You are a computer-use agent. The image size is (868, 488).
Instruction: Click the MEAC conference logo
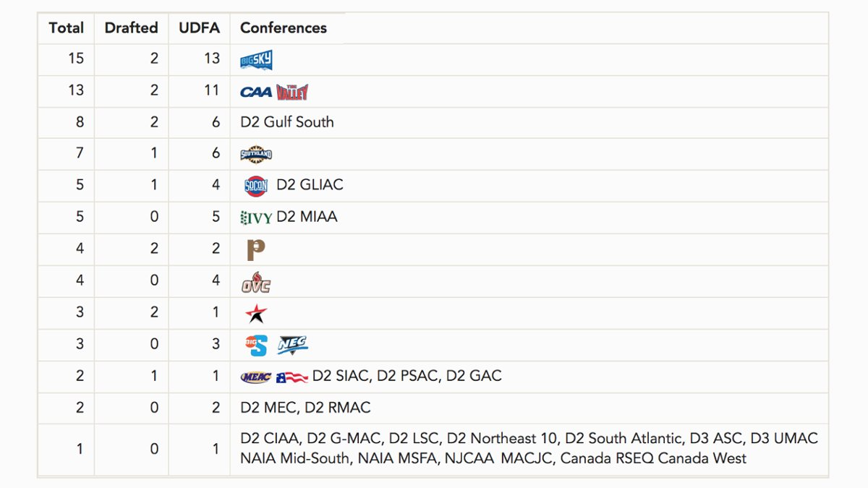256,377
